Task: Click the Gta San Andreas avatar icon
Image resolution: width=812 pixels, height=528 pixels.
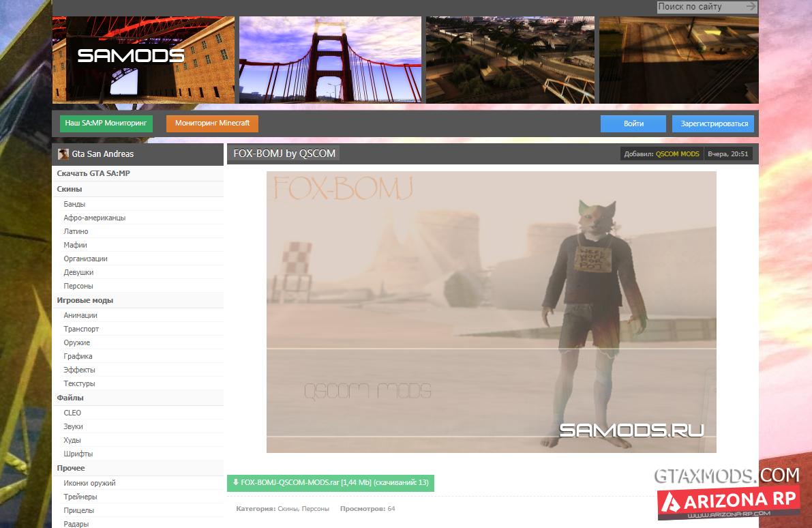Action: [63, 154]
